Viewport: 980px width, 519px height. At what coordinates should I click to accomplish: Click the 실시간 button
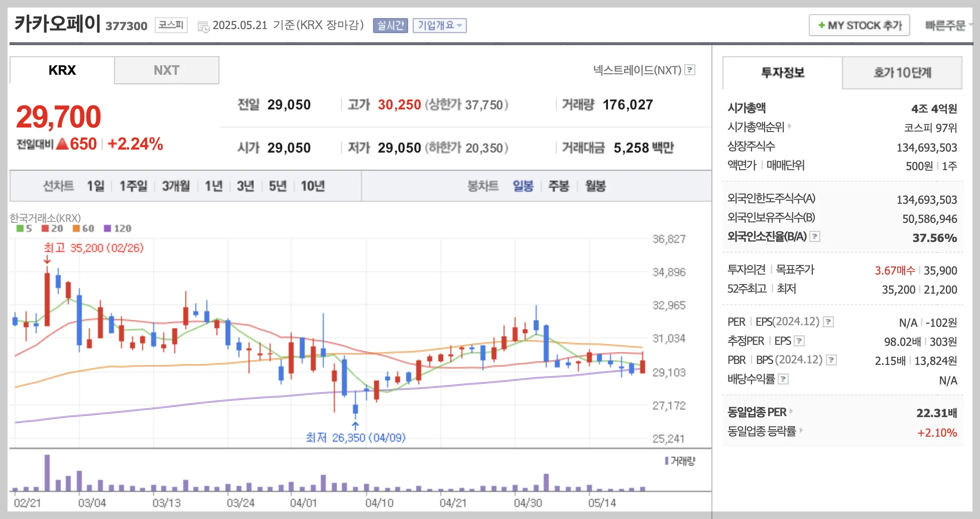click(391, 26)
